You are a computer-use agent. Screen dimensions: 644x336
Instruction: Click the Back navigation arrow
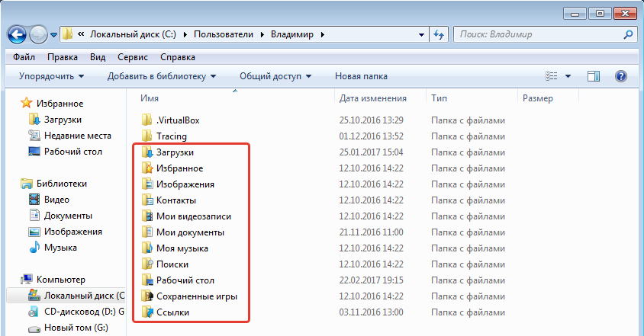(18, 34)
